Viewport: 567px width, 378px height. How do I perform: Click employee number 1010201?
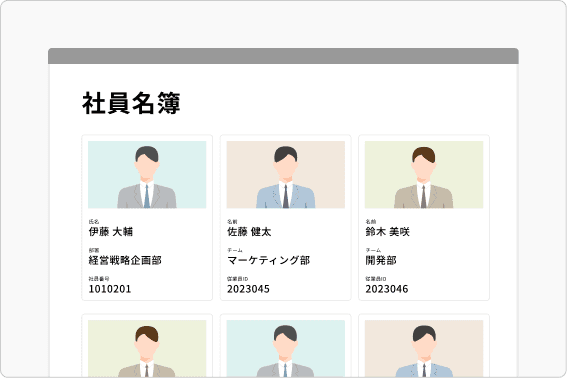tap(110, 289)
